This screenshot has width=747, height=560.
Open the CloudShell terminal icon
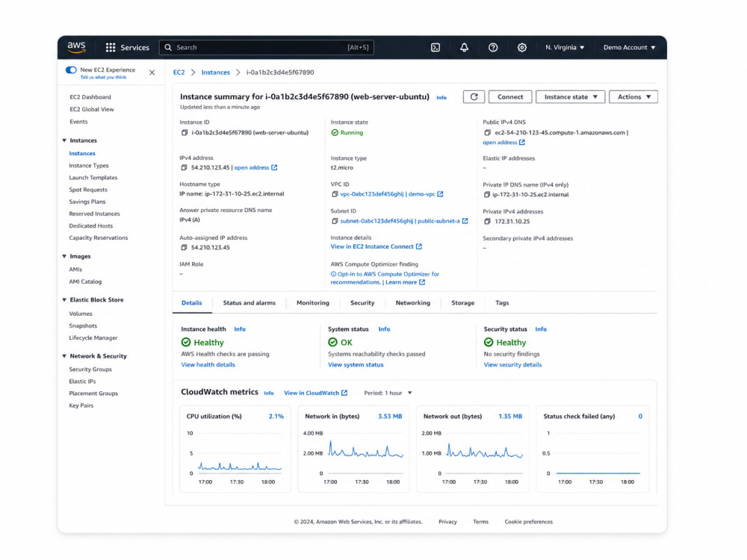(x=436, y=47)
